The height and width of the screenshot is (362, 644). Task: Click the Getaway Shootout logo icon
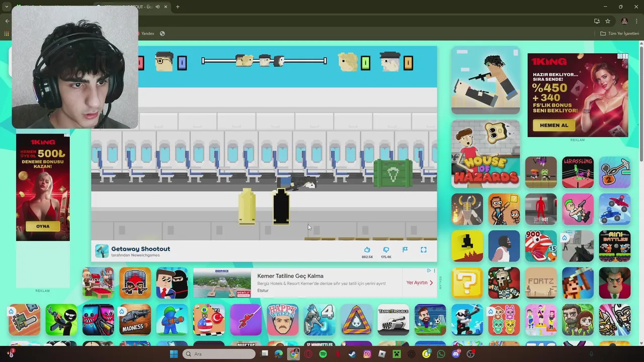tap(102, 251)
